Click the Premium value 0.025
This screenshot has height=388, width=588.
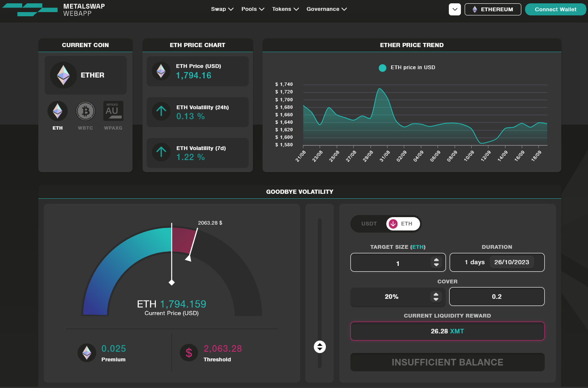(114, 348)
